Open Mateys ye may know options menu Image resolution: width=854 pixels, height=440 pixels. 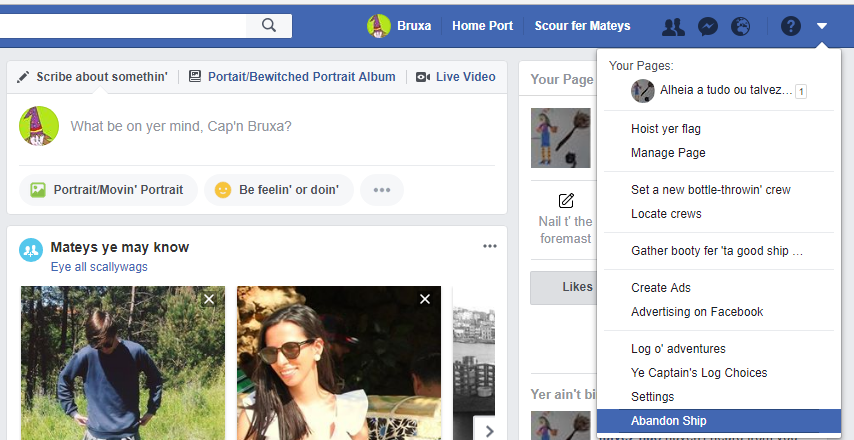coord(489,247)
